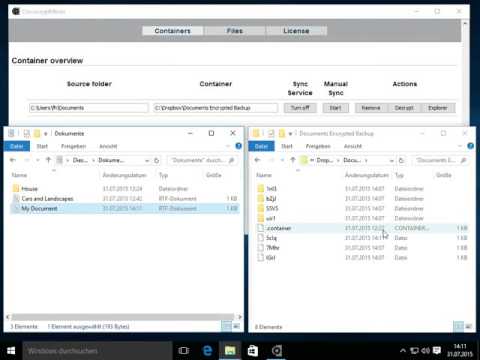
Task: Switch to the Files tab
Action: [x=235, y=31]
